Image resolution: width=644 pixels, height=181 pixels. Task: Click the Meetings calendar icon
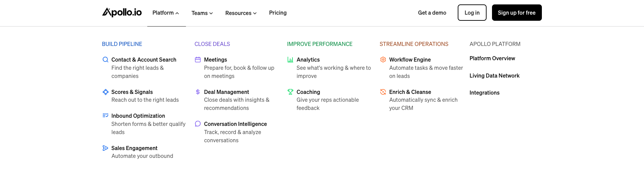click(x=198, y=60)
